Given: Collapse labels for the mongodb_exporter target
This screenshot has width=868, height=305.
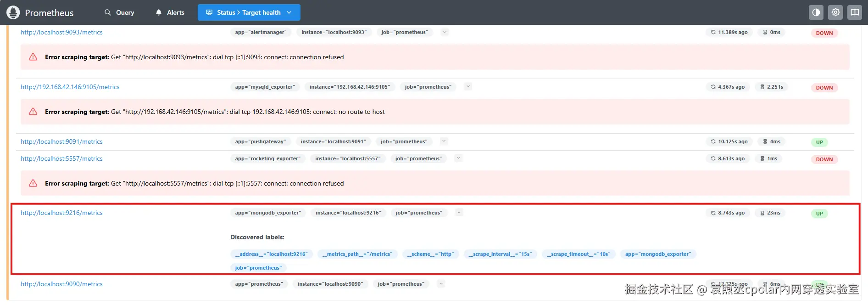Looking at the screenshot, I should (x=459, y=212).
